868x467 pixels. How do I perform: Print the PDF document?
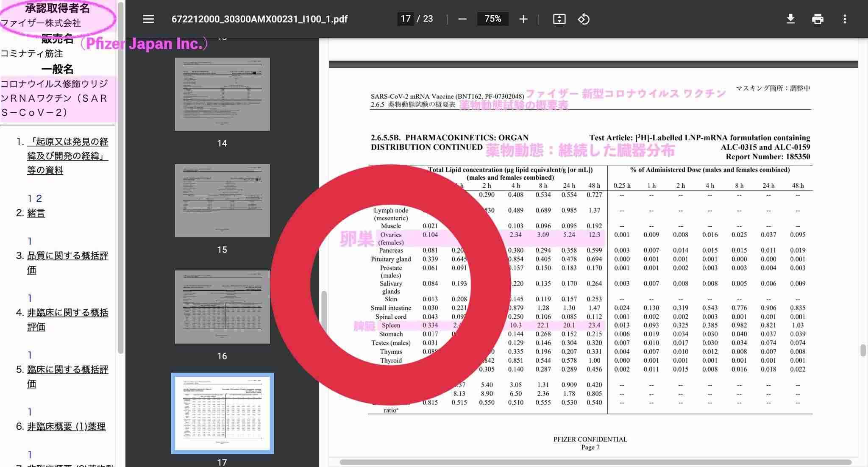[x=818, y=19]
